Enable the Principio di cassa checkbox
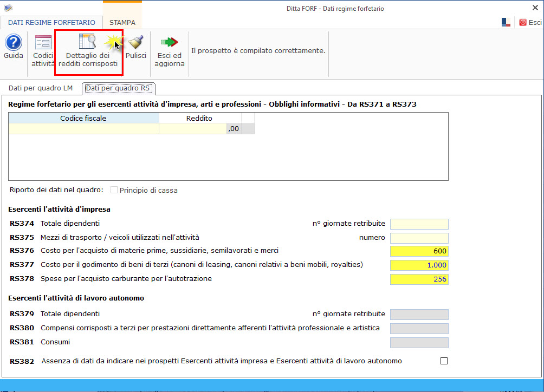 (x=114, y=190)
